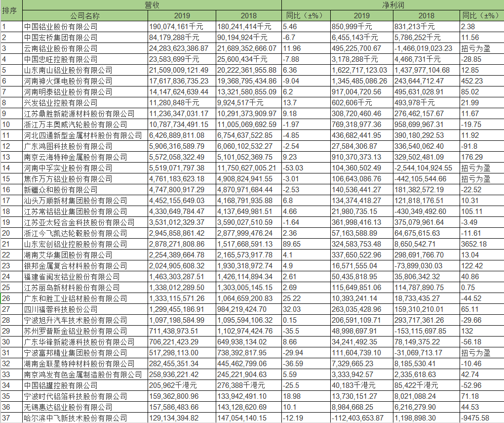Click 山东南山铝业股份有限公司 company cell
Screen dimensions: 504x423
click(x=85, y=70)
